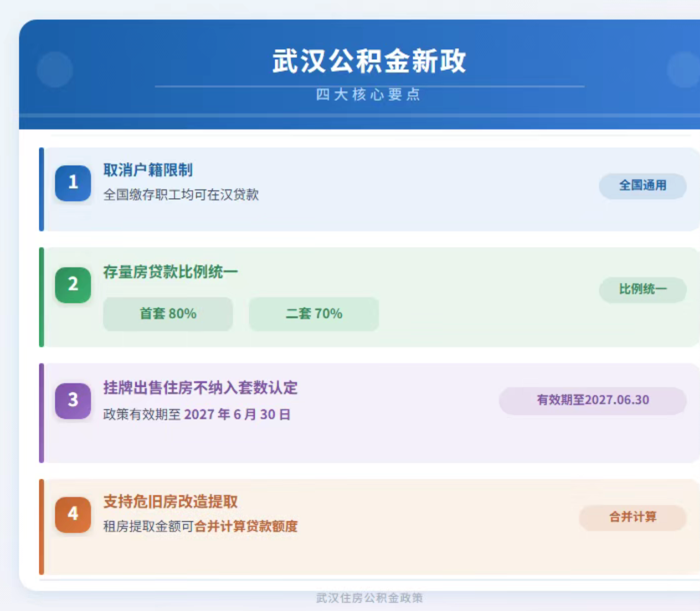Open the 有效期至2027.06.30 link
The image size is (700, 611).
tap(593, 400)
